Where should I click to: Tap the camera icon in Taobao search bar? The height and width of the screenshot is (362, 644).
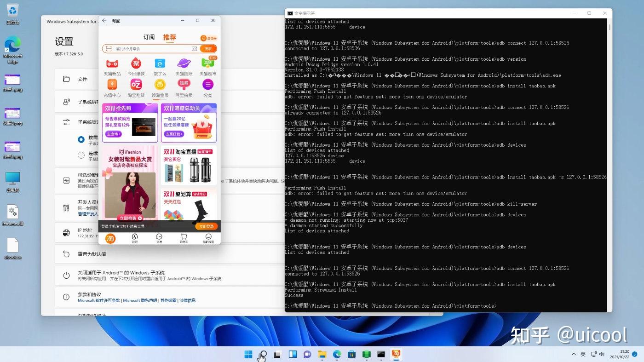point(194,49)
